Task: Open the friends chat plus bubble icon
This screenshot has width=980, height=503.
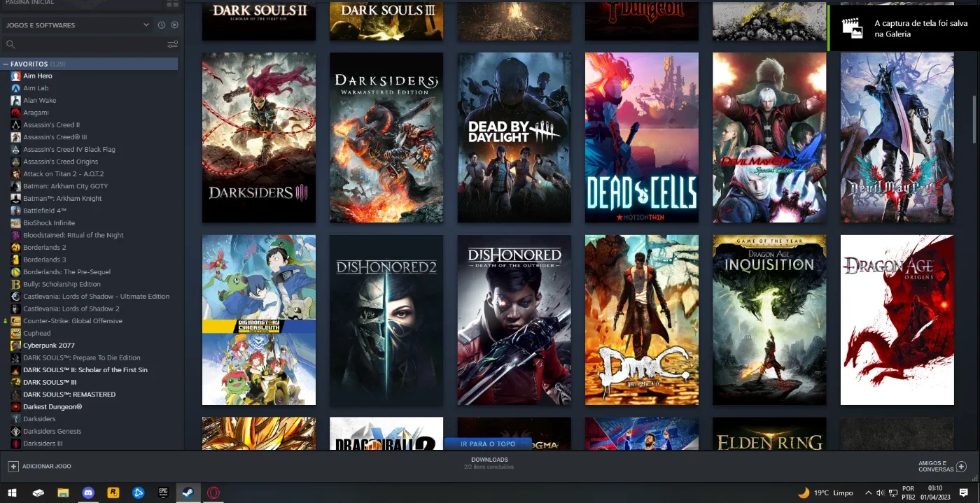Action: click(961, 466)
